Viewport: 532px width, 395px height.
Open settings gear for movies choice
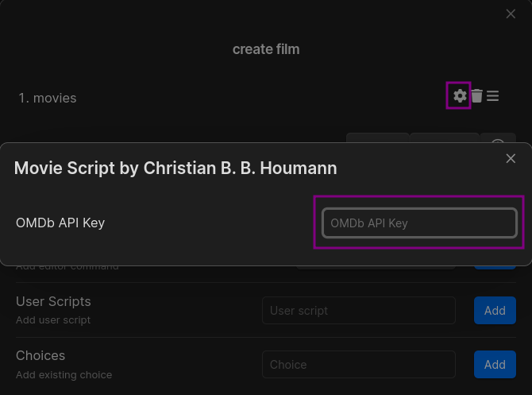[460, 96]
